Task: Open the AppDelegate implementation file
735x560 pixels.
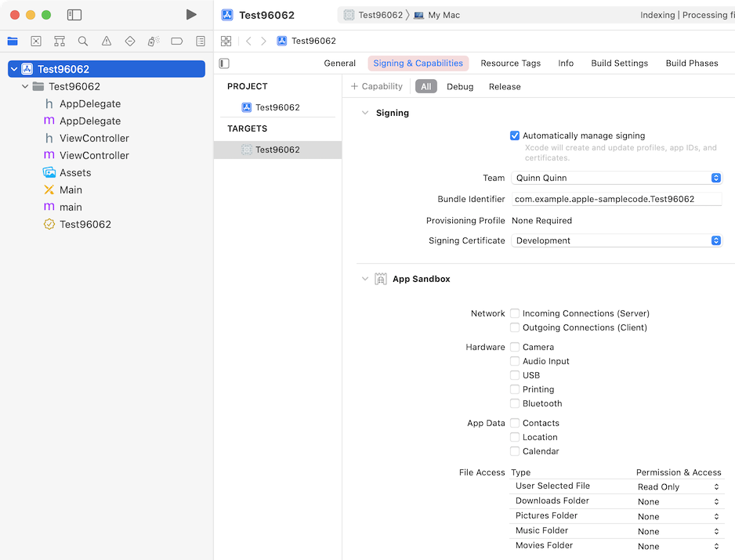Action: [x=90, y=121]
